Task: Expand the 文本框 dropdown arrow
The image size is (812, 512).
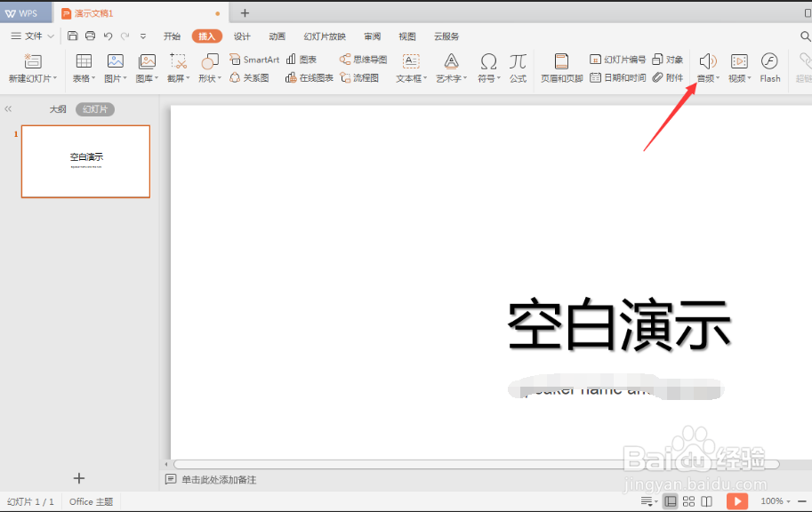Action: [x=425, y=78]
